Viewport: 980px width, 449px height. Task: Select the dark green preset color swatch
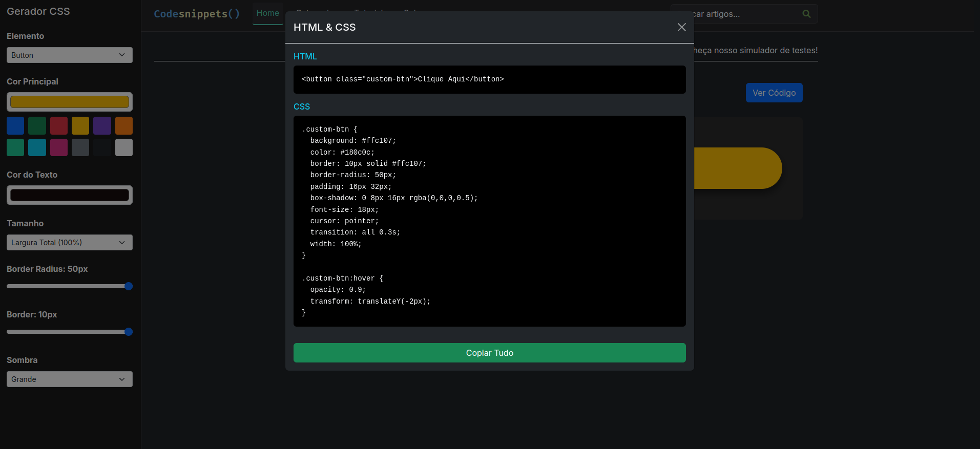pos(37,126)
